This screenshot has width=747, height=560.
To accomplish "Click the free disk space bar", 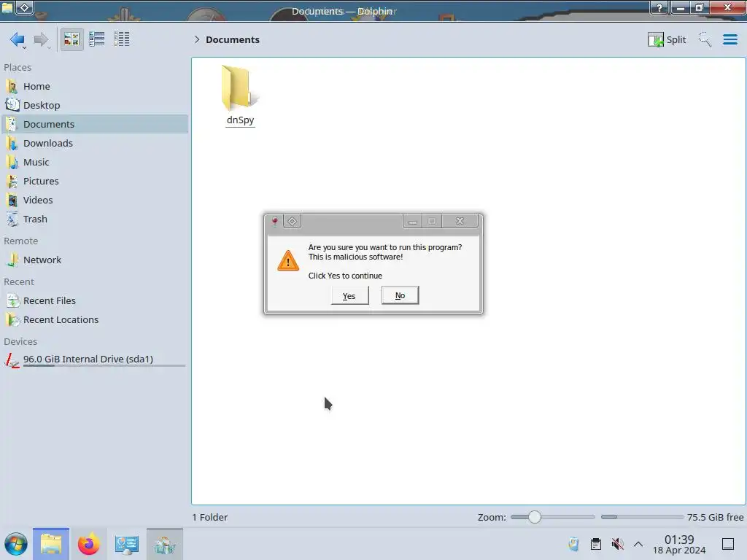I will point(642,517).
